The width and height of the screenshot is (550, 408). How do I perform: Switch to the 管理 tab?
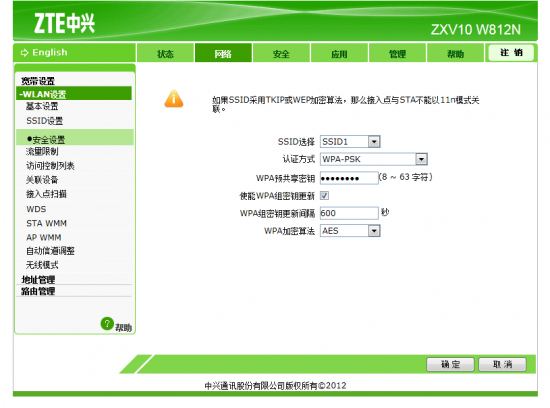click(397, 53)
